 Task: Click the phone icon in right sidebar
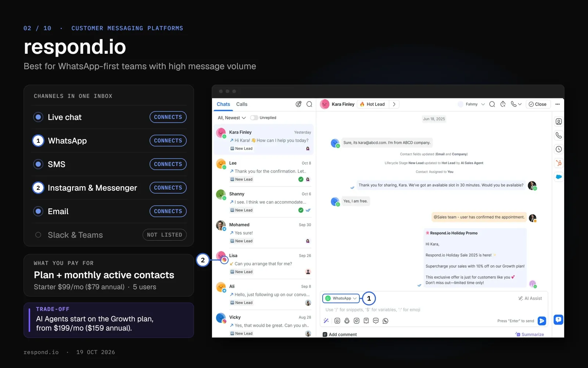point(559,135)
